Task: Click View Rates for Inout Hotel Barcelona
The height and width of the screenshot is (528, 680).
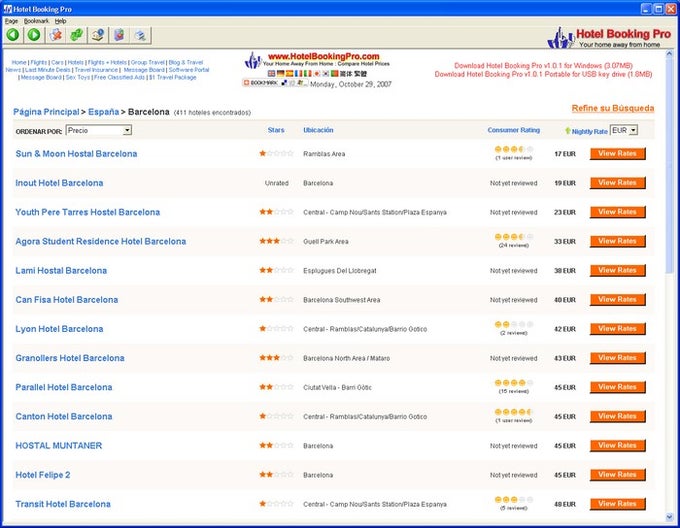Action: coord(618,183)
